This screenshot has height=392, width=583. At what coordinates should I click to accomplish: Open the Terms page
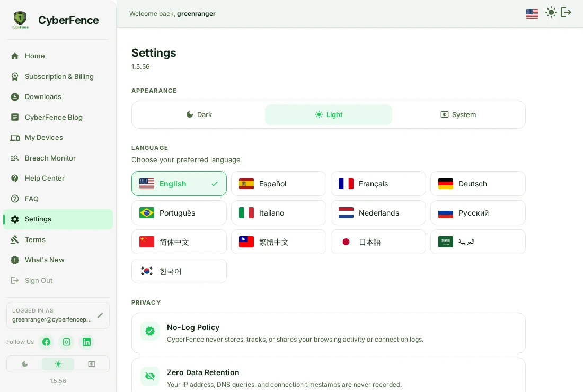(58, 239)
